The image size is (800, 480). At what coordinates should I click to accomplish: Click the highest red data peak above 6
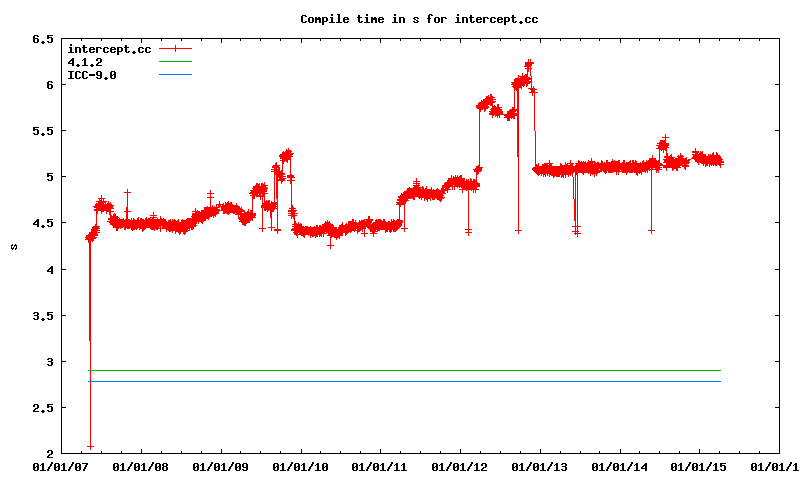click(529, 63)
